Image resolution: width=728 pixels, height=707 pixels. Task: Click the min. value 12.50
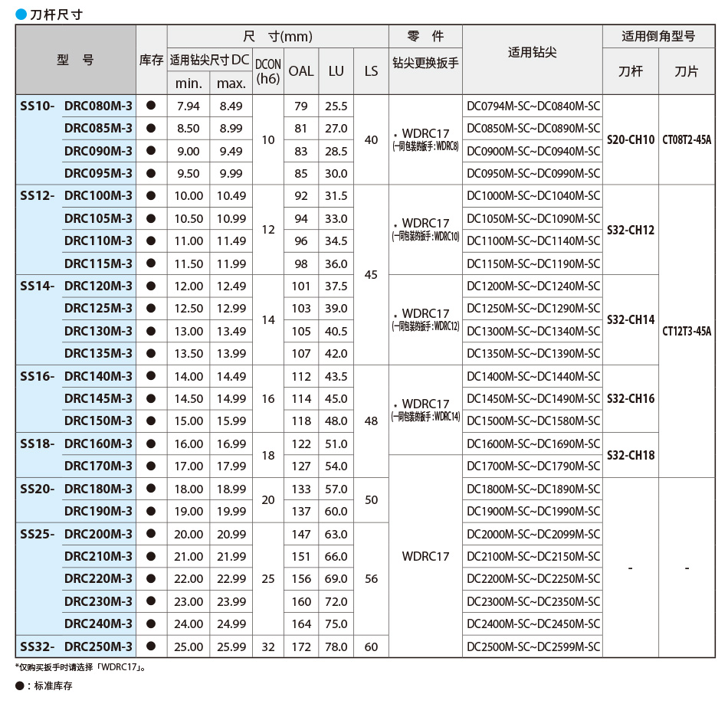click(x=189, y=308)
